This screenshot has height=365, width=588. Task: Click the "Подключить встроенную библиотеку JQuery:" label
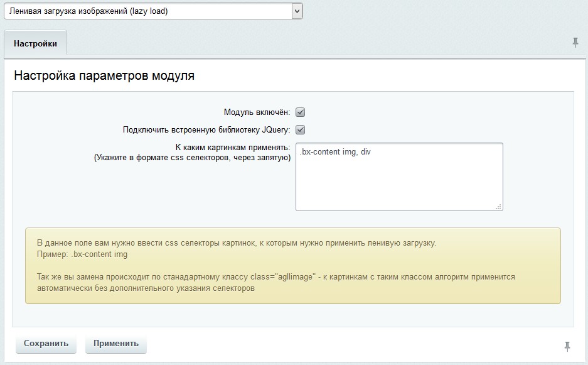click(206, 130)
